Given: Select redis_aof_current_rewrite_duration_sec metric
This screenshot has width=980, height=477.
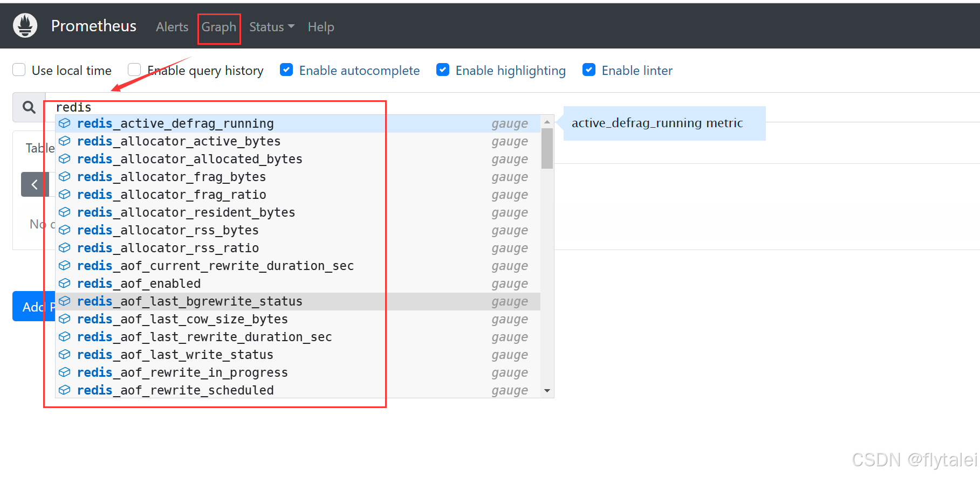Looking at the screenshot, I should tap(298, 266).
